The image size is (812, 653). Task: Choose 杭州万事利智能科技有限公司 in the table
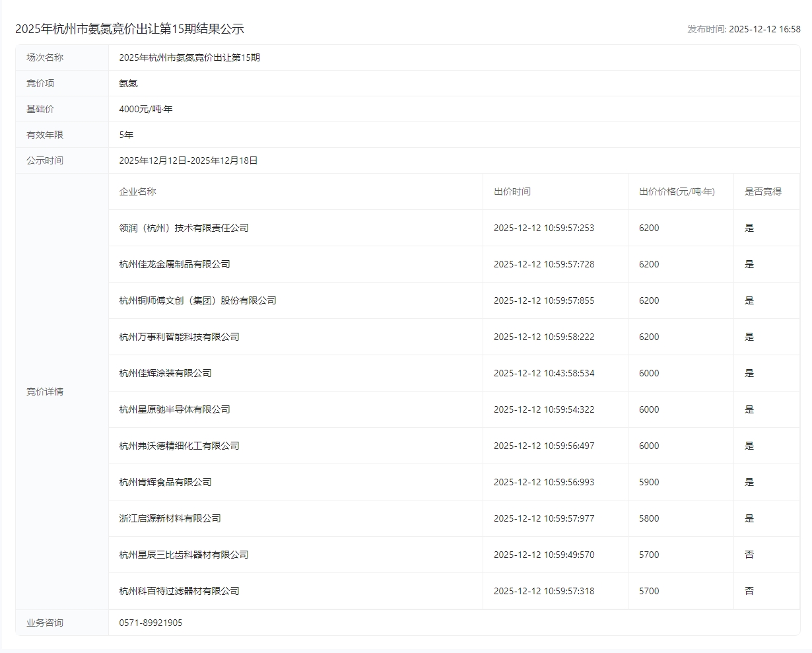[x=179, y=337]
